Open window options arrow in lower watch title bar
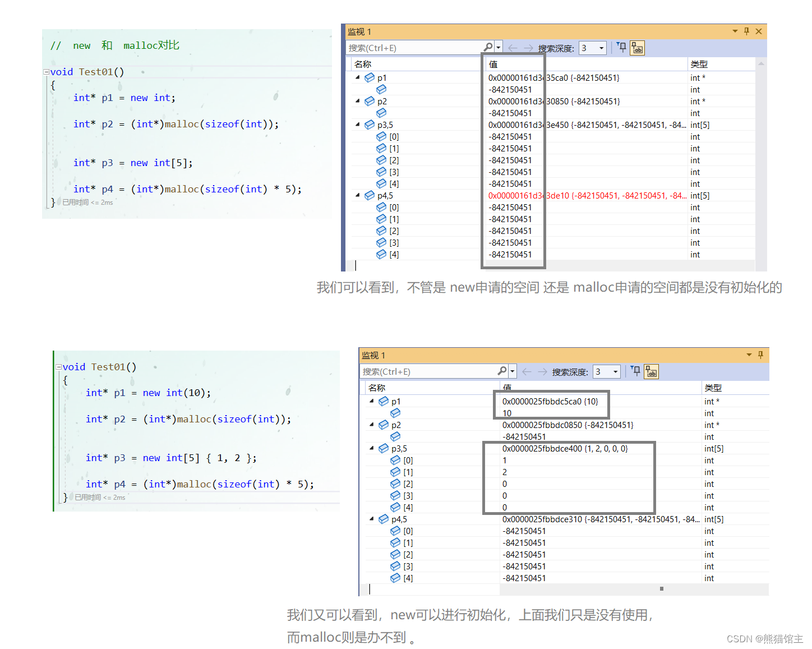Image resolution: width=812 pixels, height=649 pixels. pos(749,355)
